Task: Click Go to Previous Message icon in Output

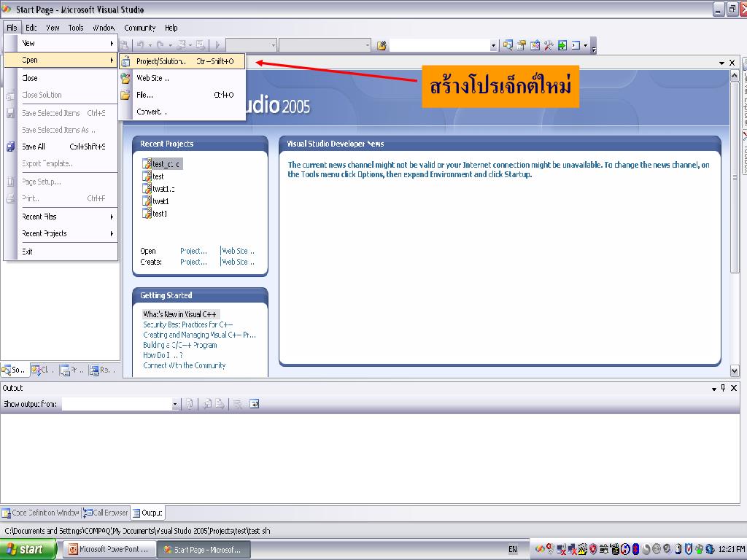Action: click(207, 404)
